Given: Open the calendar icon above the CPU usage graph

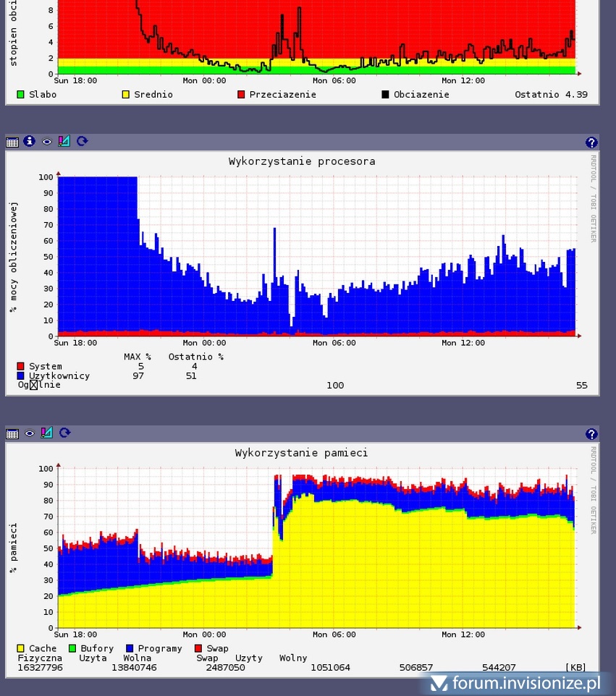Looking at the screenshot, I should (x=12, y=142).
